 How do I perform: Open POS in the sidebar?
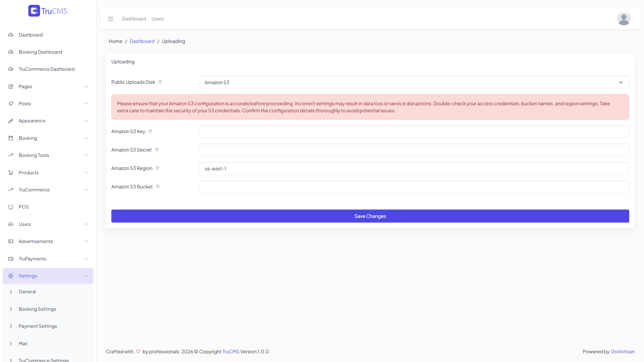[48, 207]
